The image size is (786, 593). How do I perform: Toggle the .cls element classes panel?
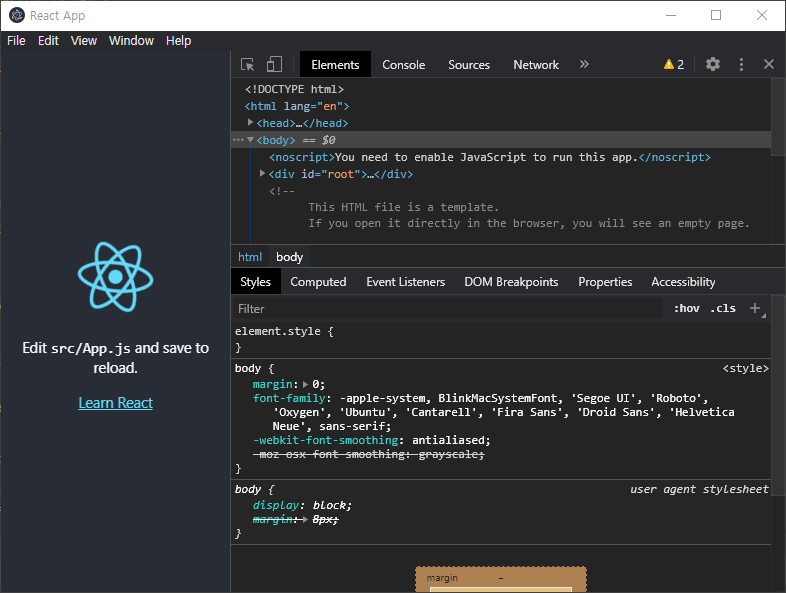point(723,308)
